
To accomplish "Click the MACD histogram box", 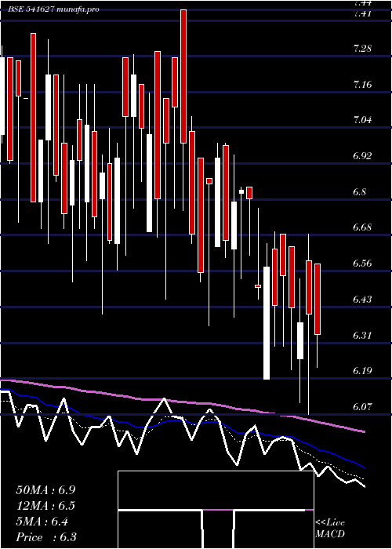I will click(x=216, y=510).
